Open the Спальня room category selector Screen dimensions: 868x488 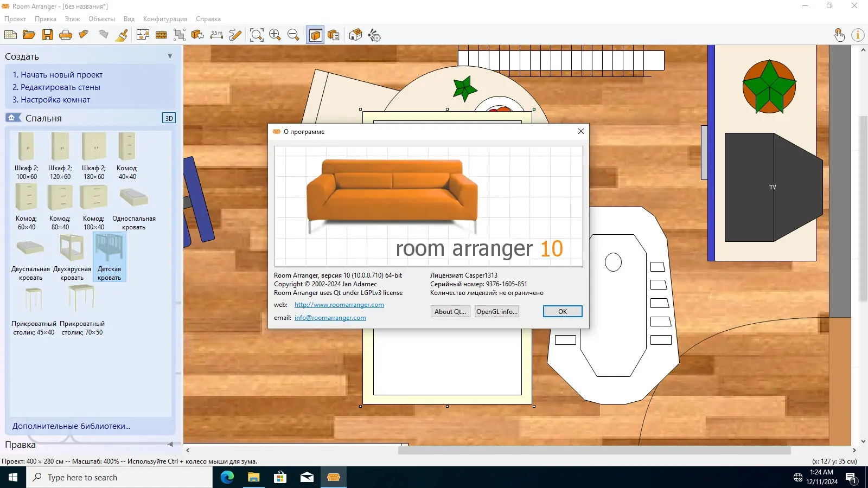pyautogui.click(x=43, y=118)
